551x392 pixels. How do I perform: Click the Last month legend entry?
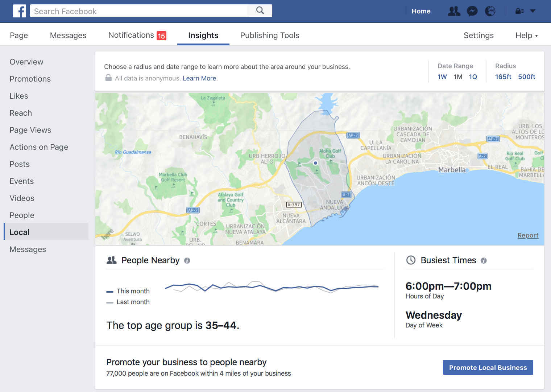coord(128,302)
